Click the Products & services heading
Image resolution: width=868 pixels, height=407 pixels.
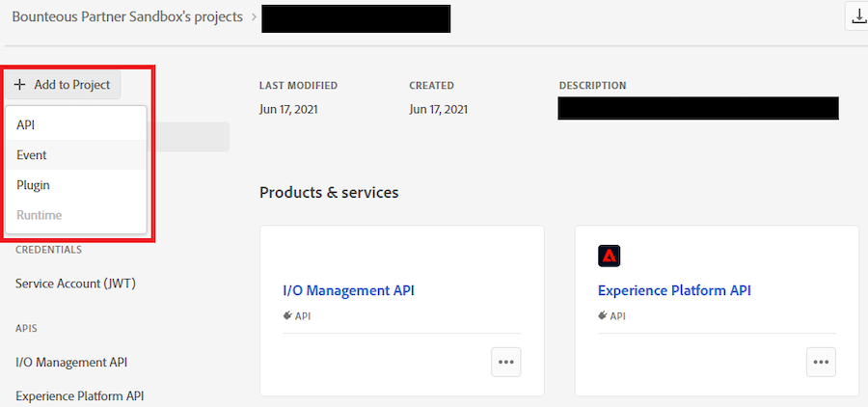pyautogui.click(x=329, y=193)
